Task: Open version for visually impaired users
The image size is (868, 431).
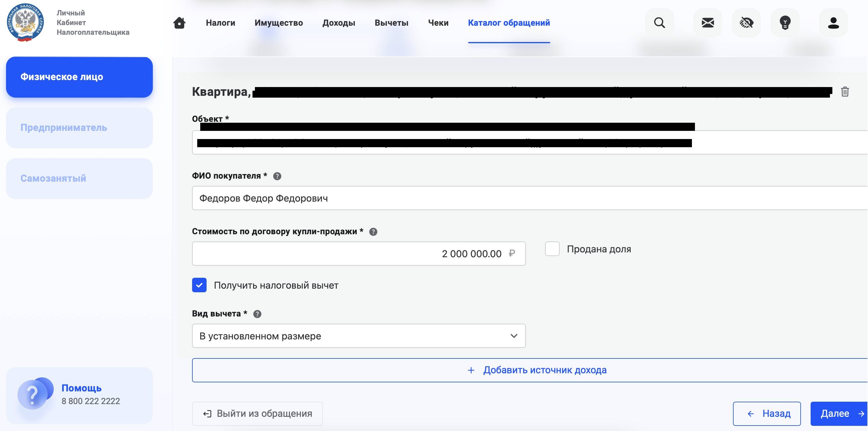Action: pyautogui.click(x=746, y=23)
